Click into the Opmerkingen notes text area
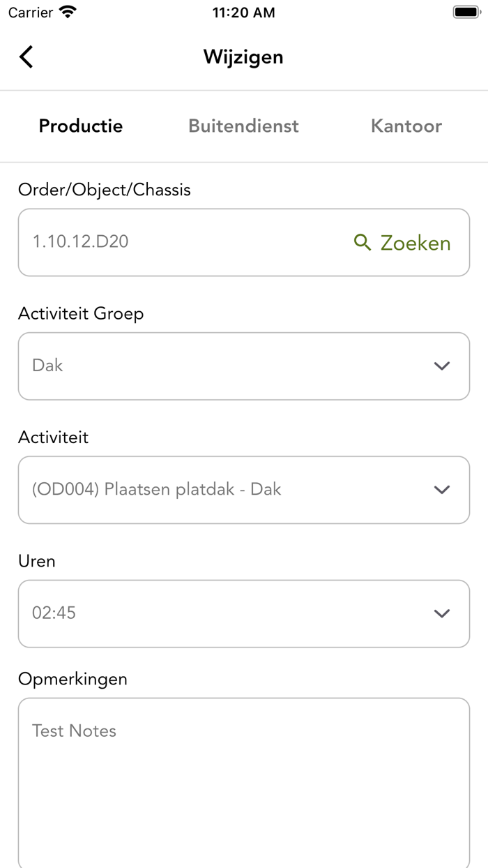 (x=244, y=781)
